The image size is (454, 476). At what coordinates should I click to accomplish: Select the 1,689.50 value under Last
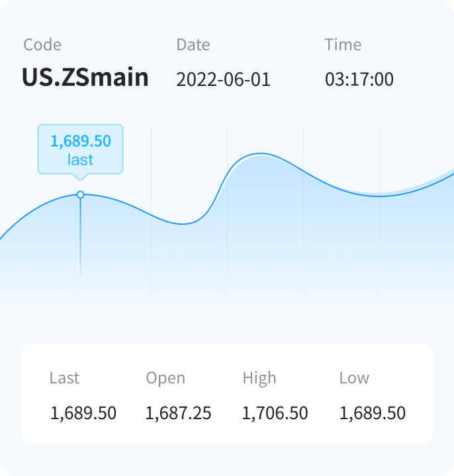(83, 414)
